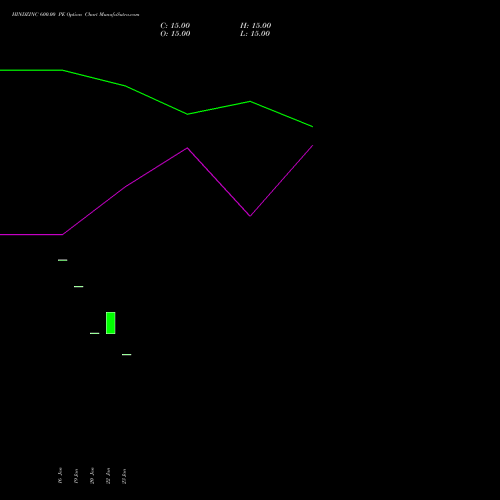
Task: Click the '16 Jan' date axis label
Action: 60,475
